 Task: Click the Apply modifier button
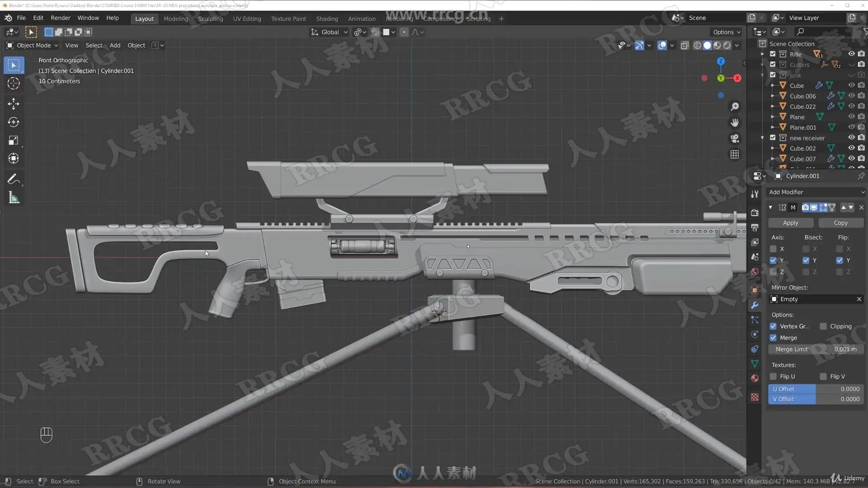(790, 223)
